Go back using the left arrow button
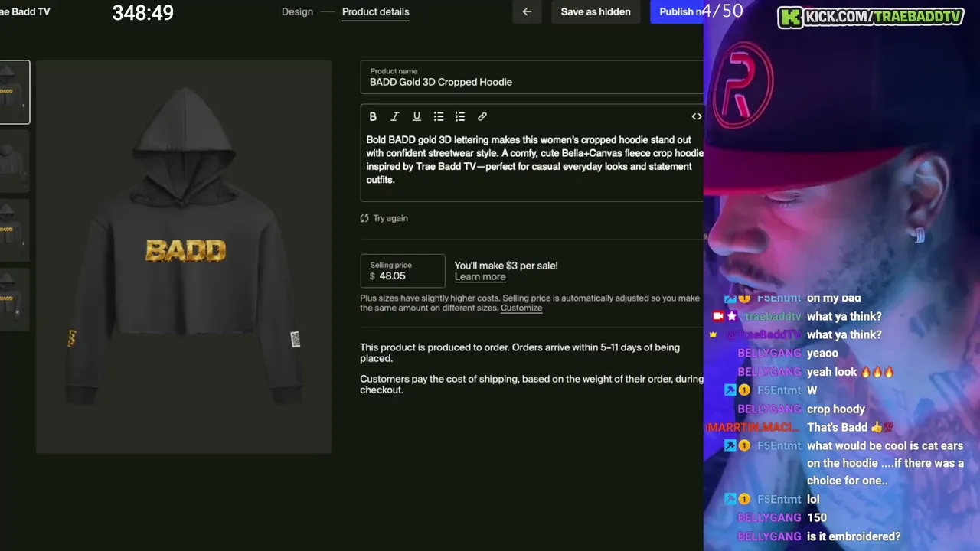 [527, 11]
